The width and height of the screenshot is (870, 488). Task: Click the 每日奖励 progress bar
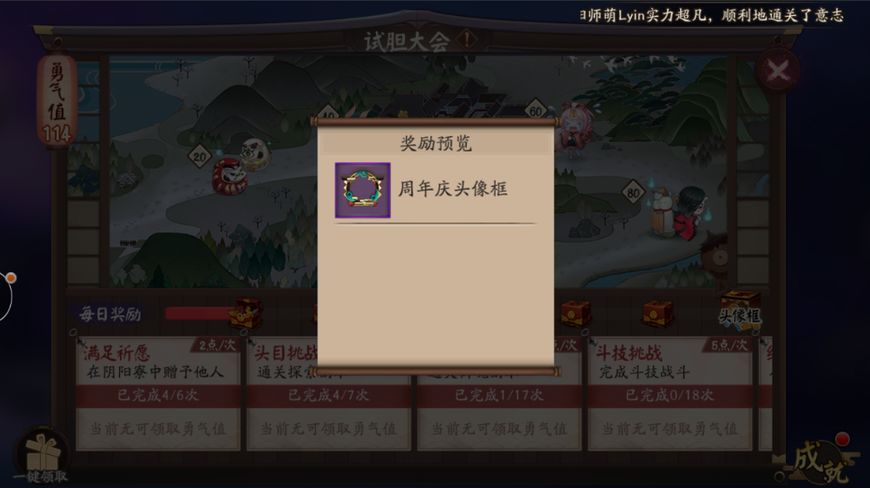201,314
